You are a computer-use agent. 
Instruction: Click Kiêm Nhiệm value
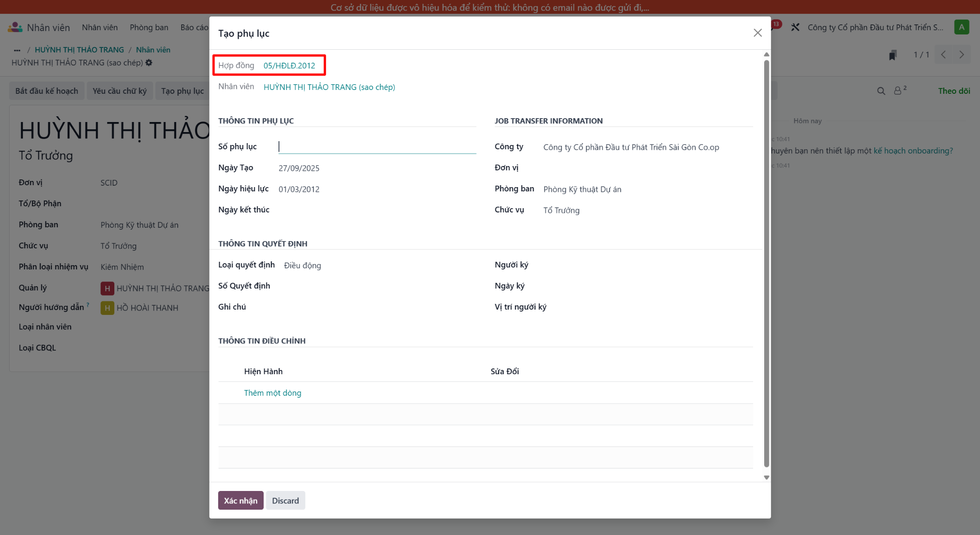(122, 267)
